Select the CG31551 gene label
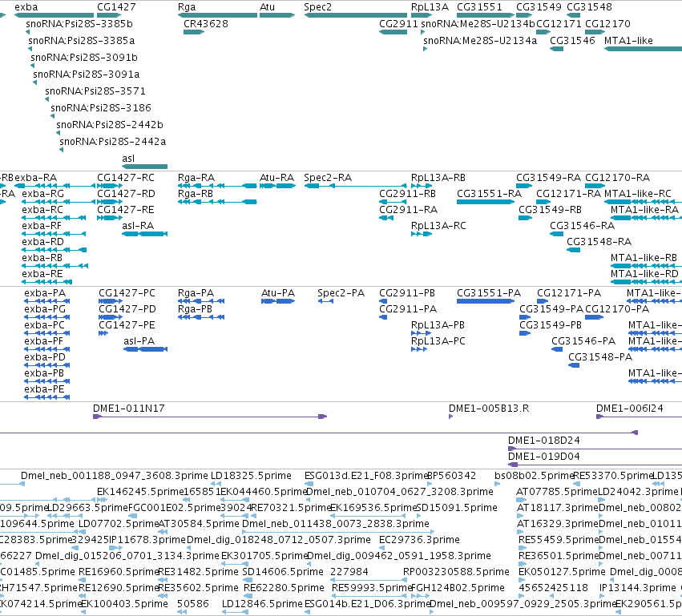 pos(479,7)
